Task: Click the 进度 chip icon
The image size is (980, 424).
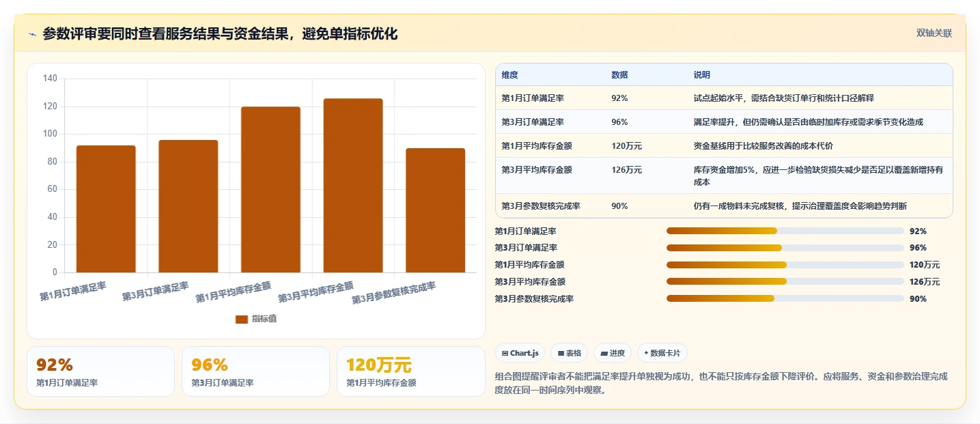Action: tap(604, 354)
